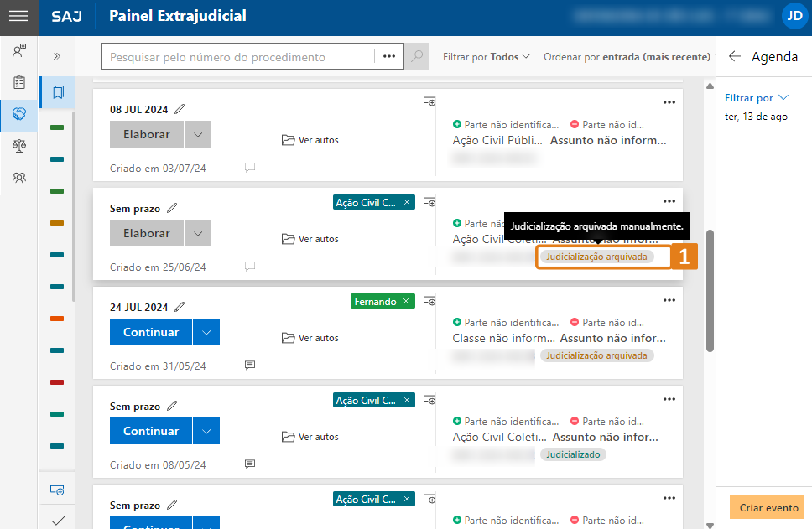
Task: Click Elaborar on the card created 03/07/24
Action: [x=147, y=134]
